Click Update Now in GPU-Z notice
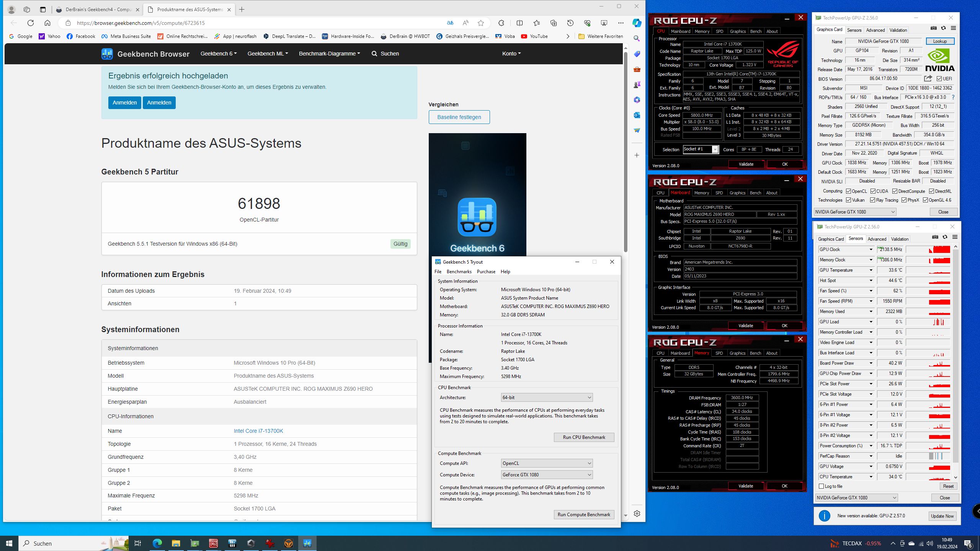 click(x=942, y=516)
